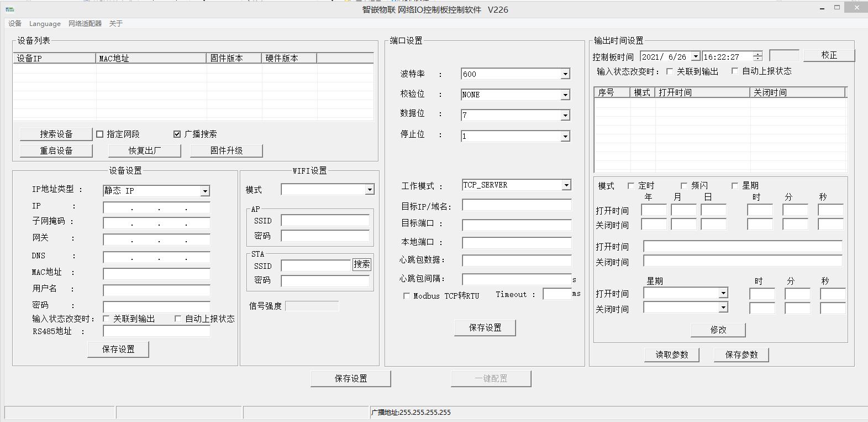The height and width of the screenshot is (422, 868).
Task: Click the STA 搜索 button
Action: click(x=362, y=264)
